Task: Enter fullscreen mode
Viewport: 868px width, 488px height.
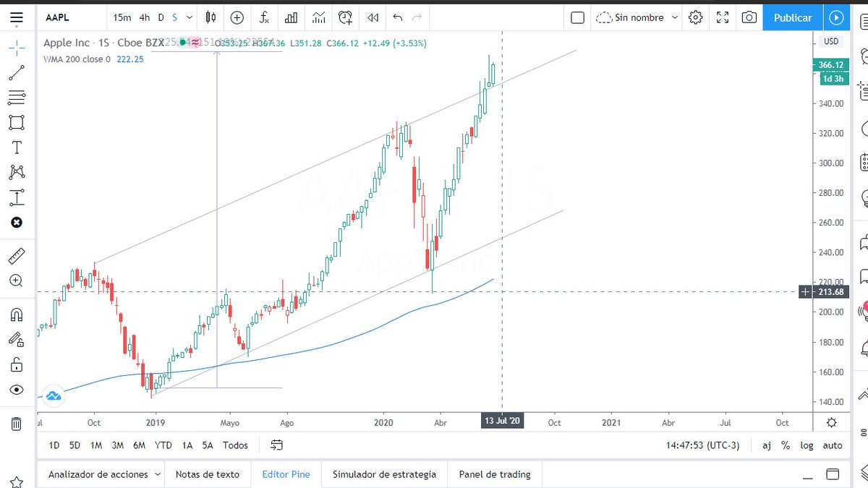Action: coord(723,17)
